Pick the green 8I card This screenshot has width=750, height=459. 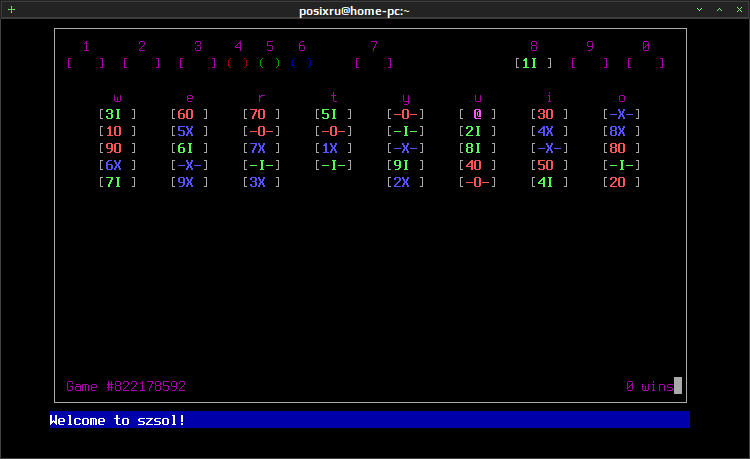point(477,148)
